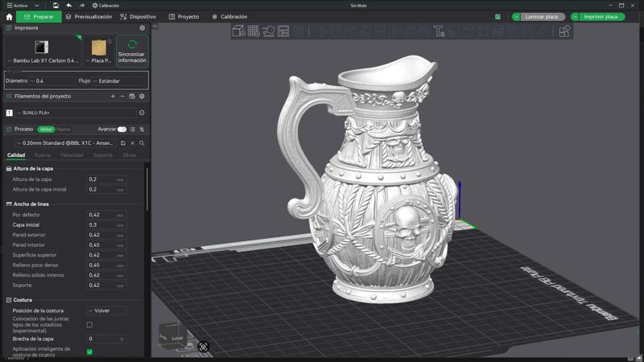This screenshot has width=644, height=362.
Task: Arrange all objects toolbar icon
Action: pos(283,31)
